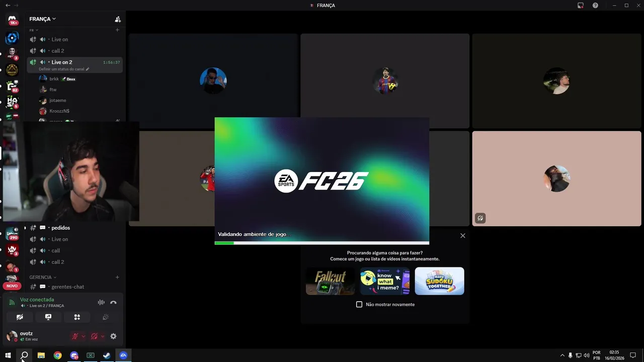
Task: Open Steam from the taskbar
Action: 107,355
